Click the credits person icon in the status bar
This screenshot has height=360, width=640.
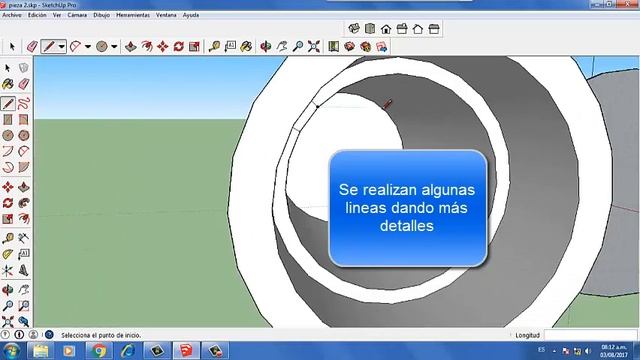pos(33,335)
